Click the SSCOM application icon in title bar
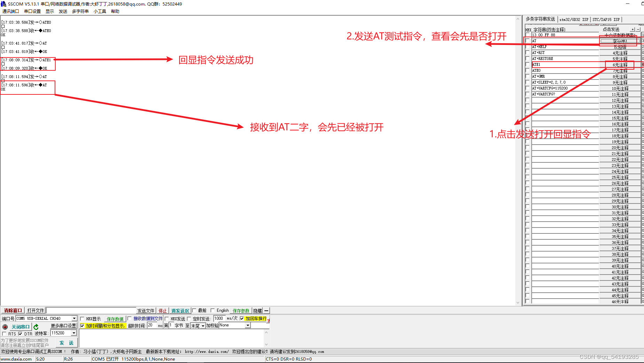644x363 pixels. point(3,4)
